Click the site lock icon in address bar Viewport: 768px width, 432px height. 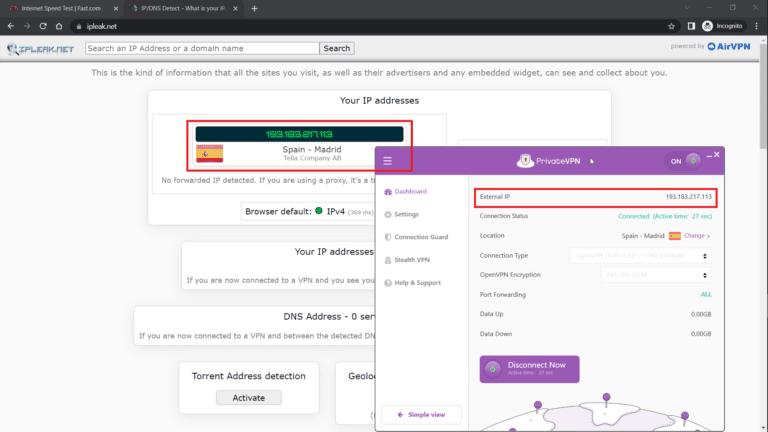pos(79,26)
